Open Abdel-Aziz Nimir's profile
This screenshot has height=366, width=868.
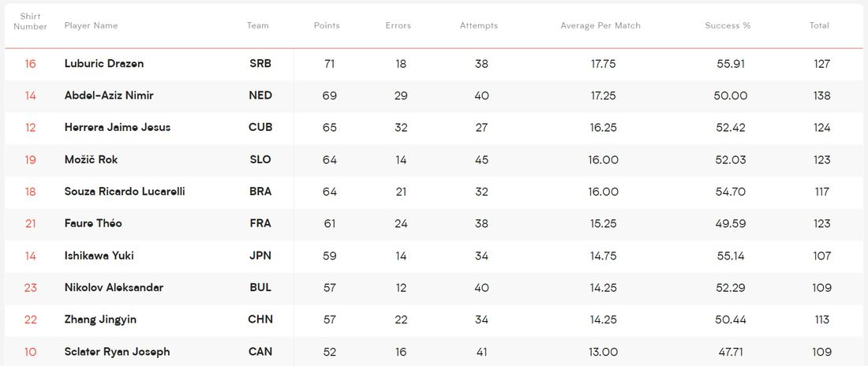pos(109,95)
